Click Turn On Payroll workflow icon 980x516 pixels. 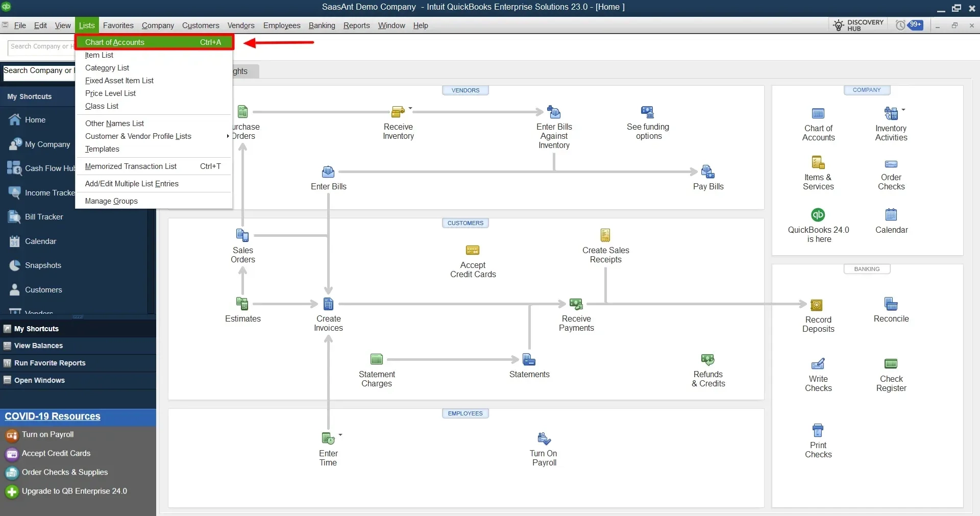click(544, 438)
